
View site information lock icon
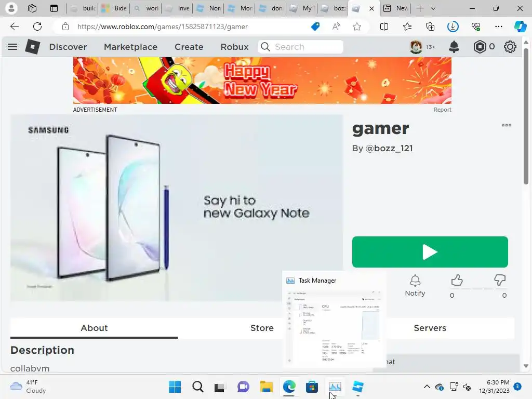click(65, 26)
